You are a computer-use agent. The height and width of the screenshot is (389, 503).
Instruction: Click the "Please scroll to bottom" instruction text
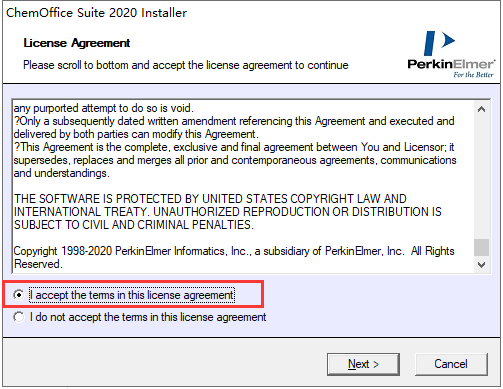(186, 65)
